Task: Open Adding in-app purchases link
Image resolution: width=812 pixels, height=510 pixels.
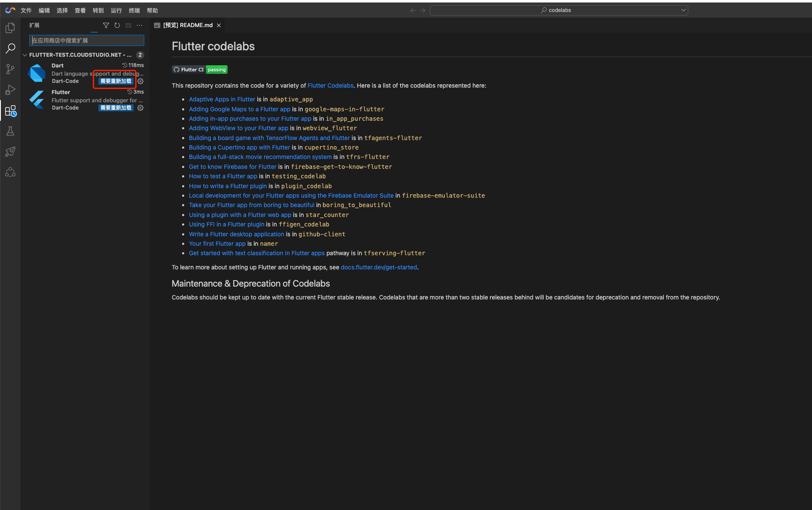Action: point(250,119)
